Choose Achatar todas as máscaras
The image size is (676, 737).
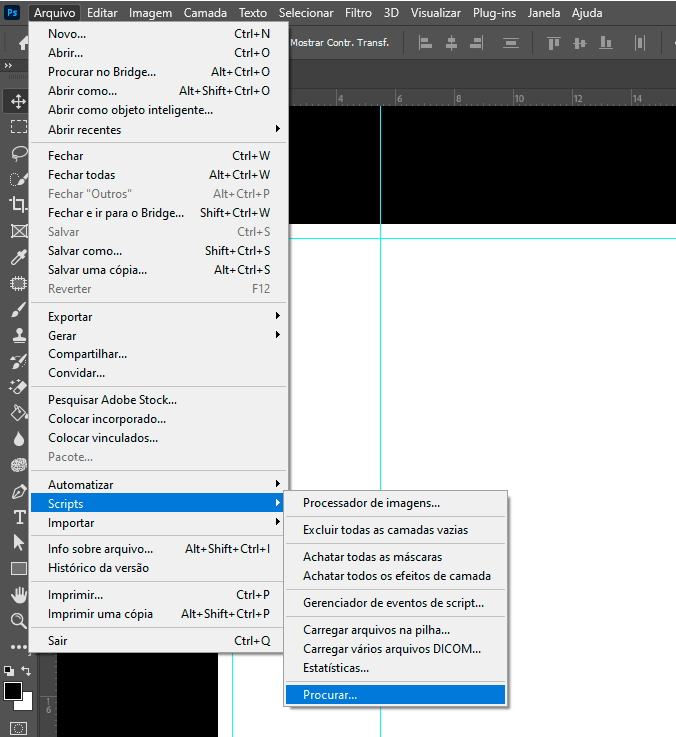tap(395, 557)
